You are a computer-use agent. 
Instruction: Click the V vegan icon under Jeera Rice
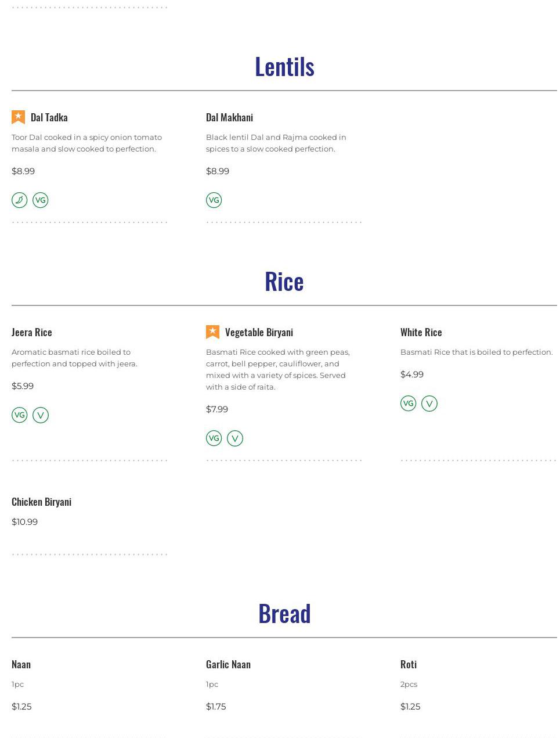[x=41, y=415]
